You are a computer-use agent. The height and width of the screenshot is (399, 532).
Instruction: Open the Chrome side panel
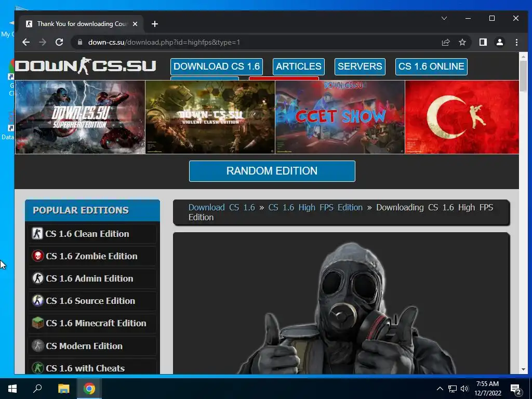[483, 42]
